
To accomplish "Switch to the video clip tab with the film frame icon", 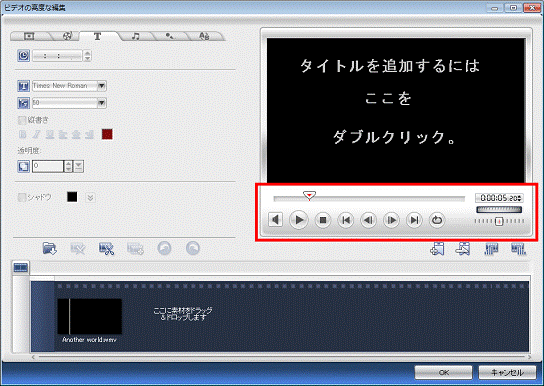I will (29, 36).
